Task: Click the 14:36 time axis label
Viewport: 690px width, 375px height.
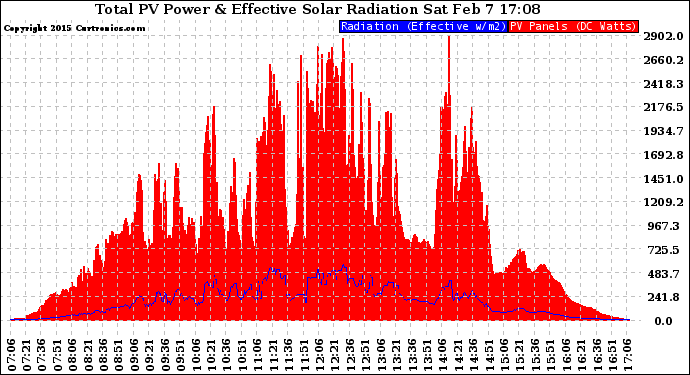Action: (x=473, y=354)
